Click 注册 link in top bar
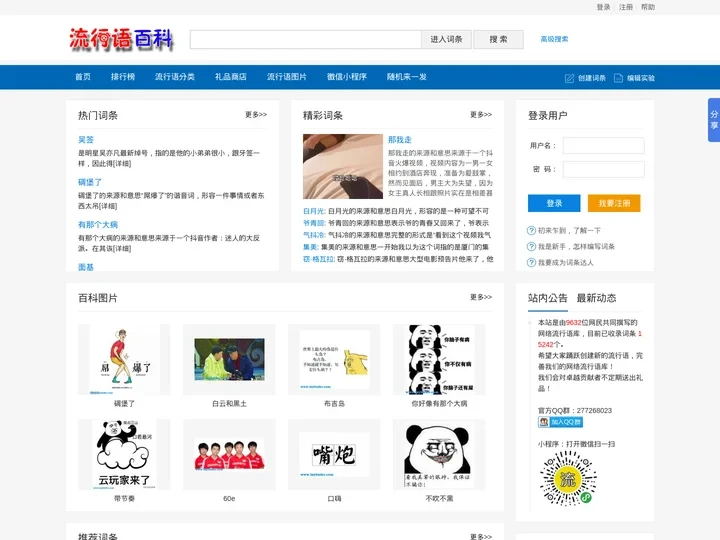Image resolution: width=720 pixels, height=540 pixels. coord(626,7)
